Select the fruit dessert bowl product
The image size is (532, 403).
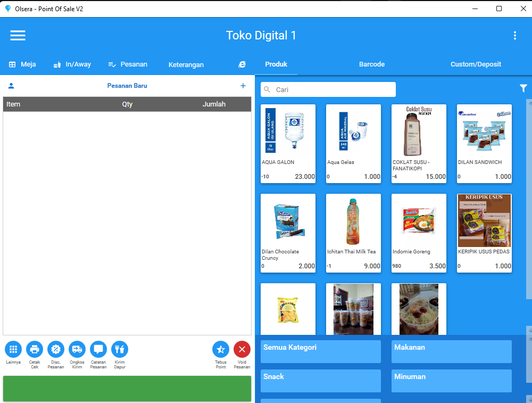pyautogui.click(x=419, y=309)
